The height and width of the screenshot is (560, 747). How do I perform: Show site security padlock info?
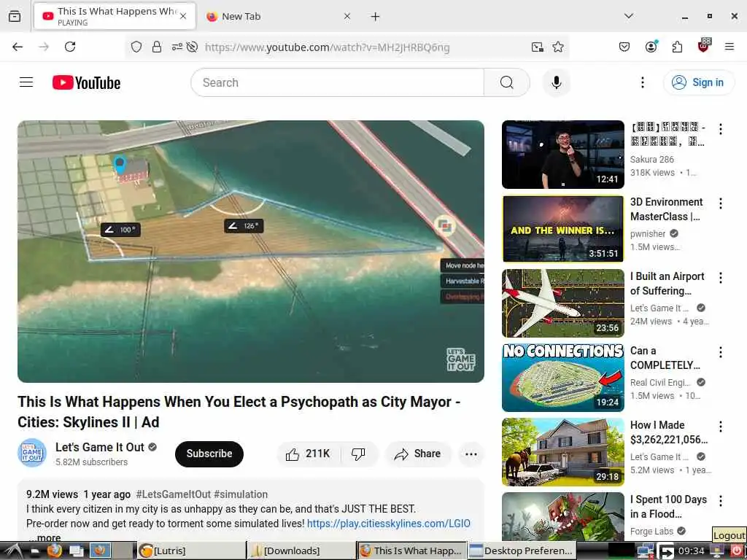click(x=157, y=47)
